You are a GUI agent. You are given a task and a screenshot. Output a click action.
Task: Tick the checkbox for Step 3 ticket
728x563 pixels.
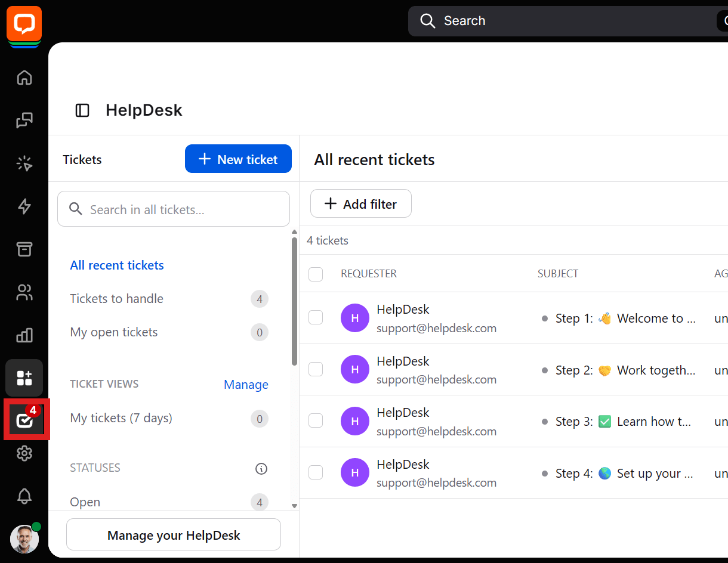click(316, 420)
